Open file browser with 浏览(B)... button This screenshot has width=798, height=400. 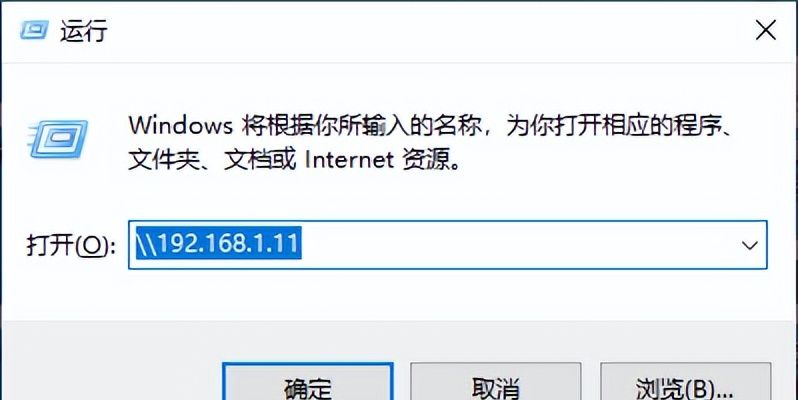pyautogui.click(x=686, y=381)
